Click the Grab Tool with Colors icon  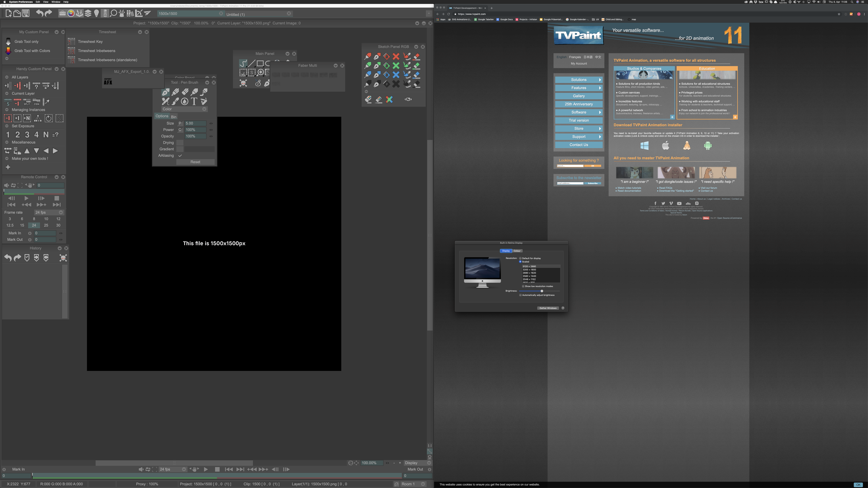pos(8,51)
